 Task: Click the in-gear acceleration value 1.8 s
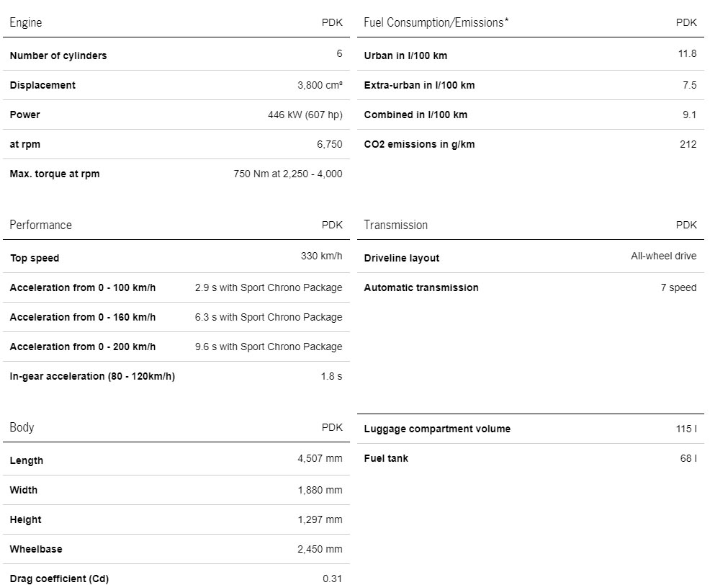(331, 376)
